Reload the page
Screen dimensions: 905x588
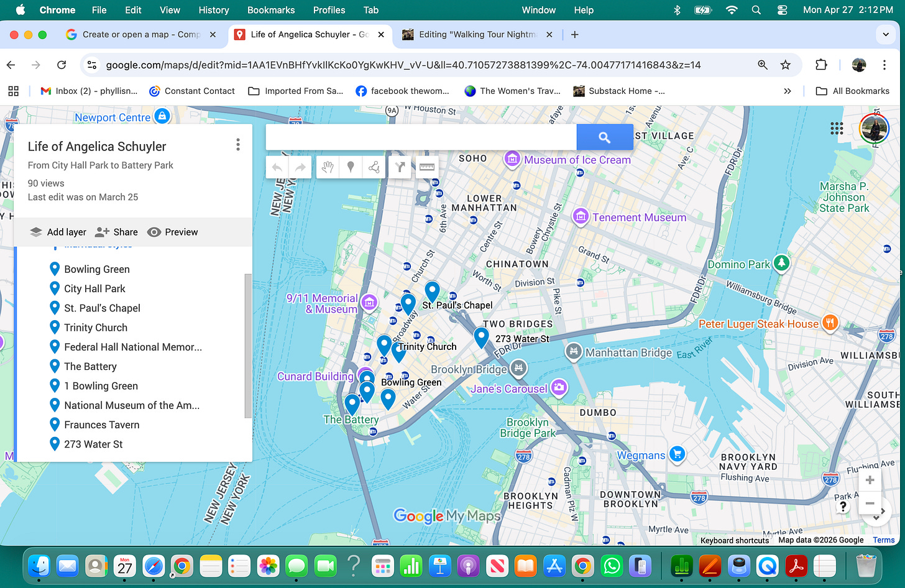click(62, 65)
